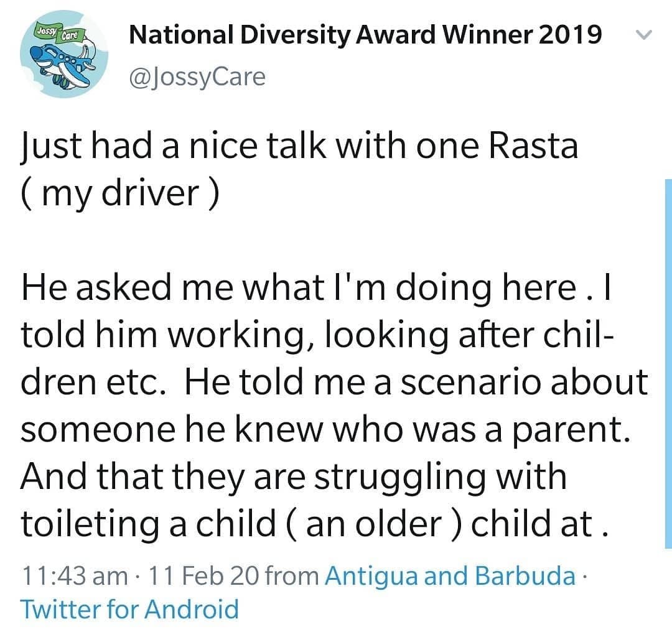The height and width of the screenshot is (642, 672).
Task: Open the National Diversity Award Winner 2019 profile
Action: pyautogui.click(x=366, y=35)
